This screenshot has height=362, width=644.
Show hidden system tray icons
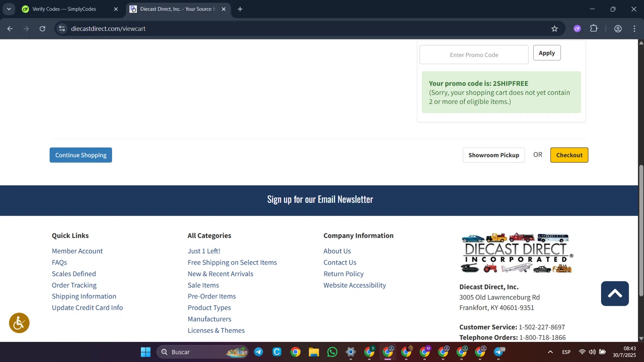pyautogui.click(x=550, y=352)
